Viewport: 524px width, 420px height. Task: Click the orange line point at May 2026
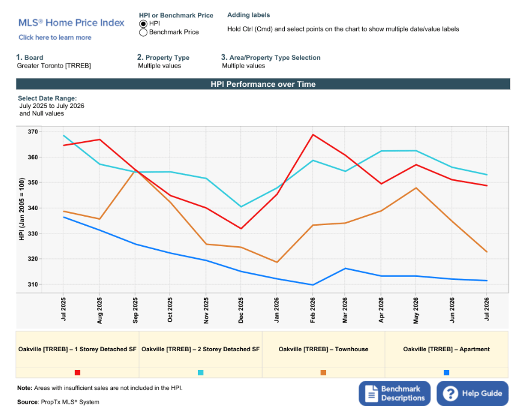click(416, 188)
